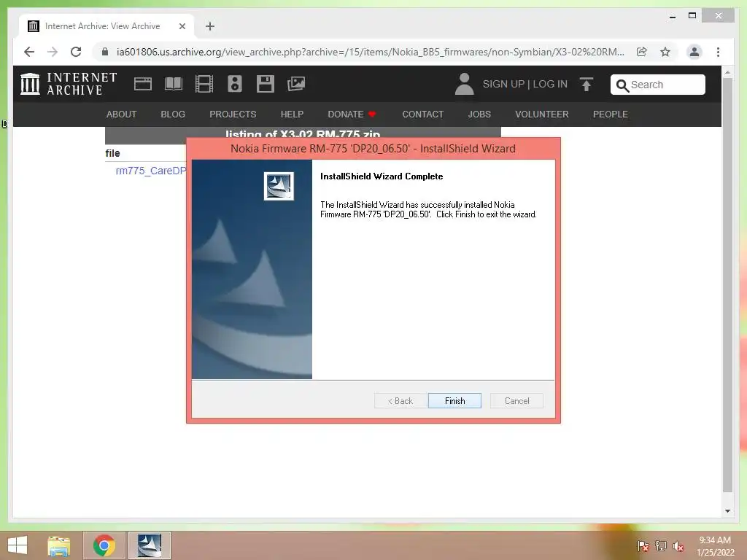
Task: Open the Internet Archive home logo
Action: [x=69, y=84]
